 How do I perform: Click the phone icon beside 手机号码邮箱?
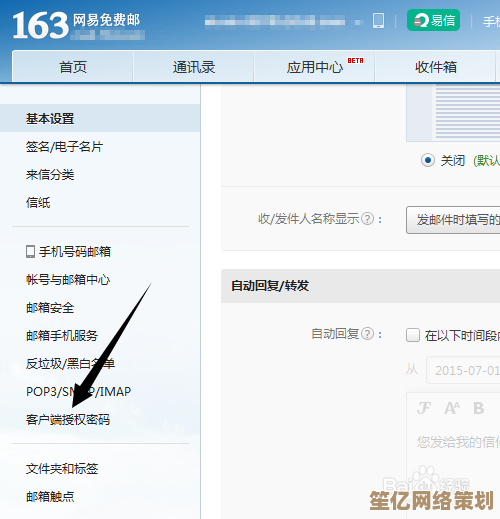click(x=30, y=252)
